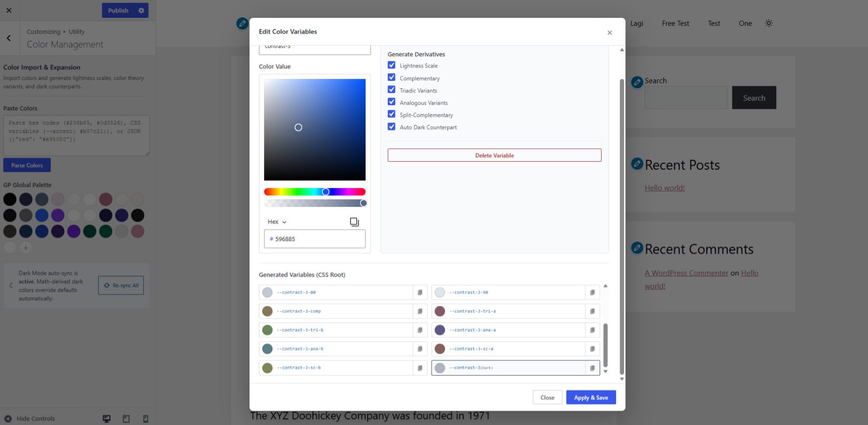The image size is (868, 425).
Task: Switch to desktop preview device icon
Action: pyautogui.click(x=106, y=419)
